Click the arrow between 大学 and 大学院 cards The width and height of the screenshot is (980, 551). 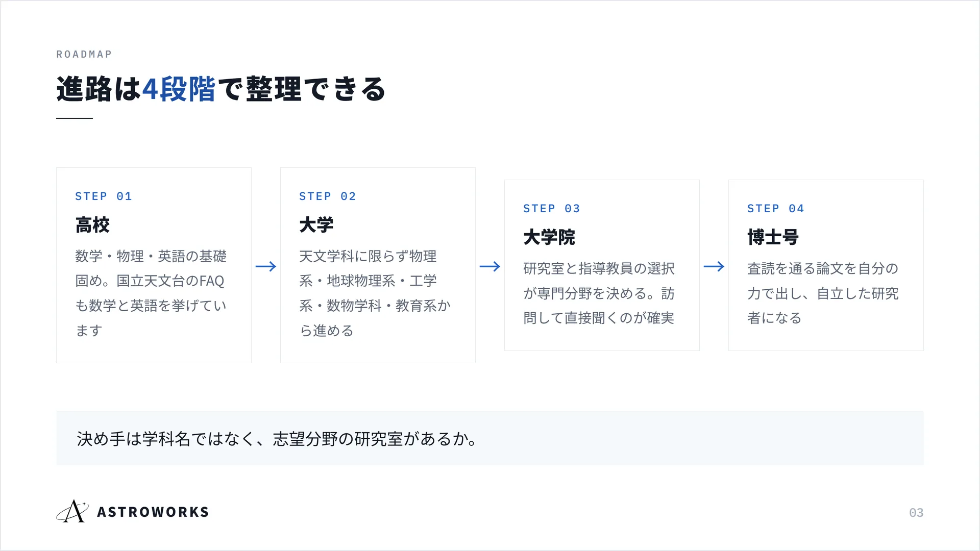(490, 266)
